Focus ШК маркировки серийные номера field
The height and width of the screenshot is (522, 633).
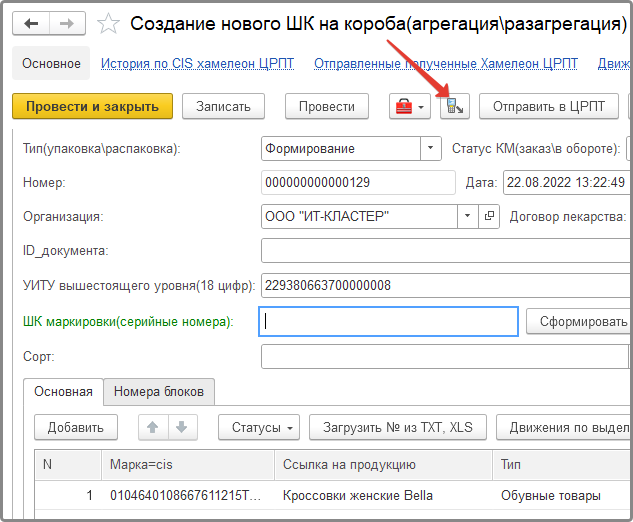click(388, 321)
